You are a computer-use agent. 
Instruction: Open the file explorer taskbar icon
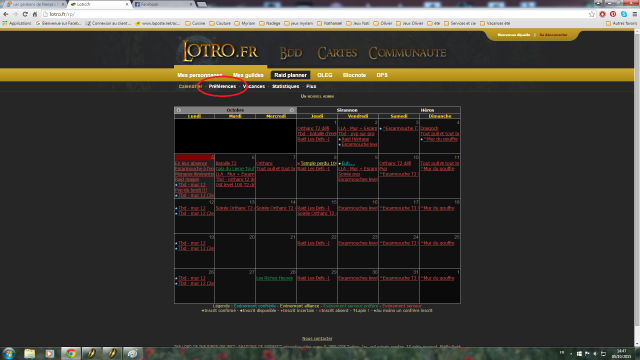pos(29,353)
